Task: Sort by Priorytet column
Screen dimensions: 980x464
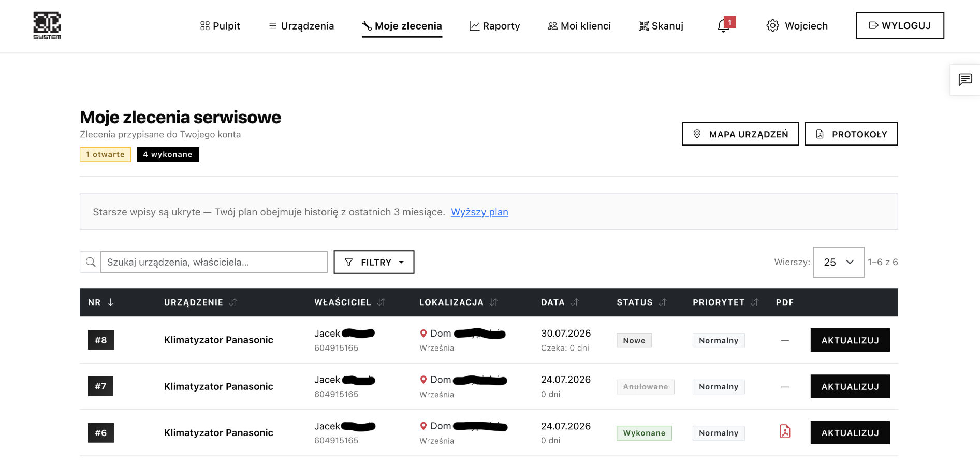Action: [x=755, y=302]
